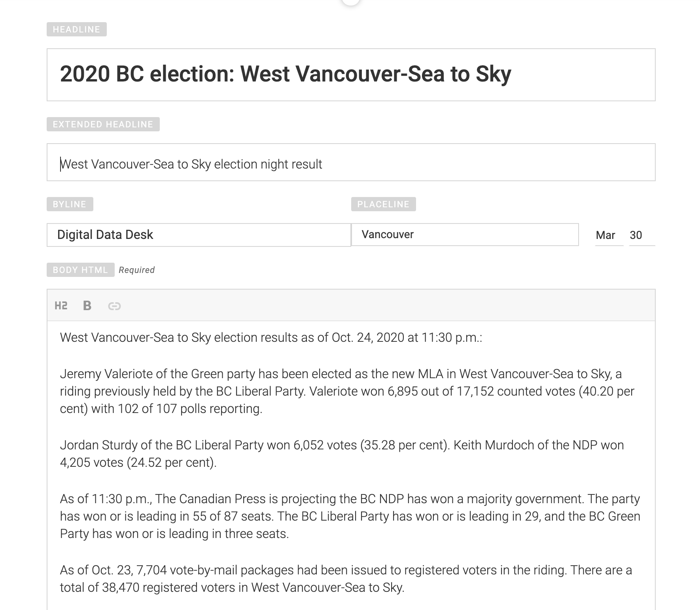Select the placeline field showing Vancouver
The image size is (700, 610).
pyautogui.click(x=465, y=235)
